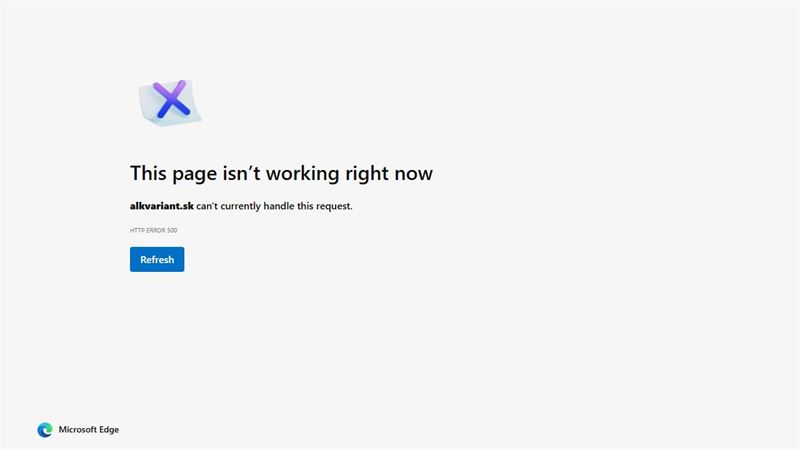Select the Microsoft Edge text label

[x=89, y=430]
